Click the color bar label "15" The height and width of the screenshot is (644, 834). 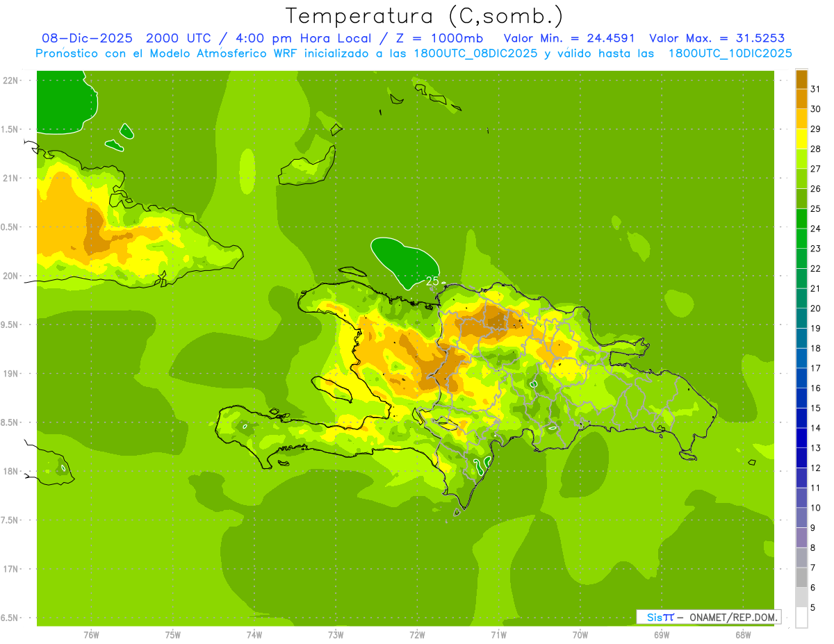pos(816,408)
